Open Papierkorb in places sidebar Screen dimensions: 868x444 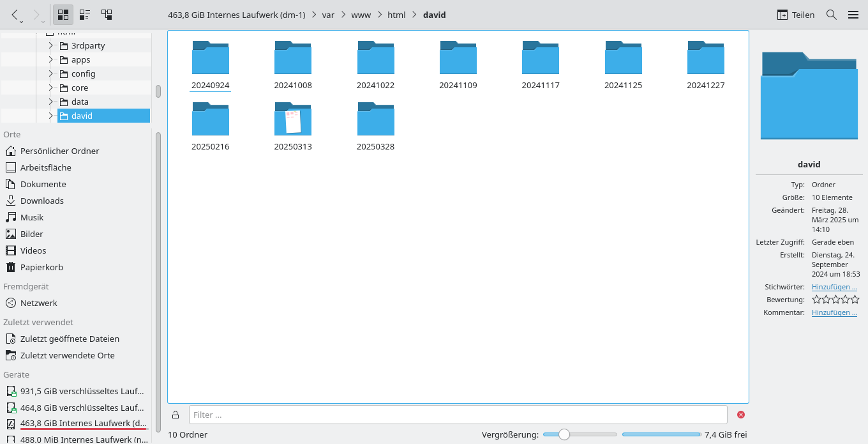tap(41, 267)
